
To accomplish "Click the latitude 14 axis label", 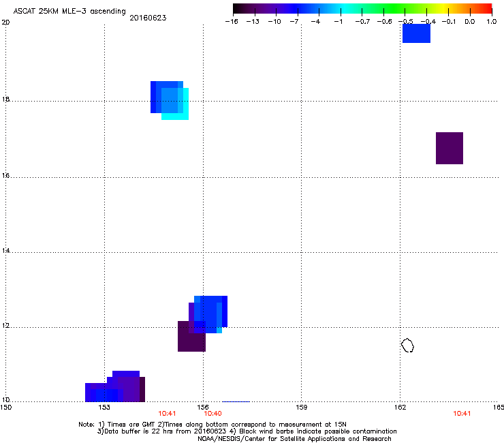I will click(5, 251).
